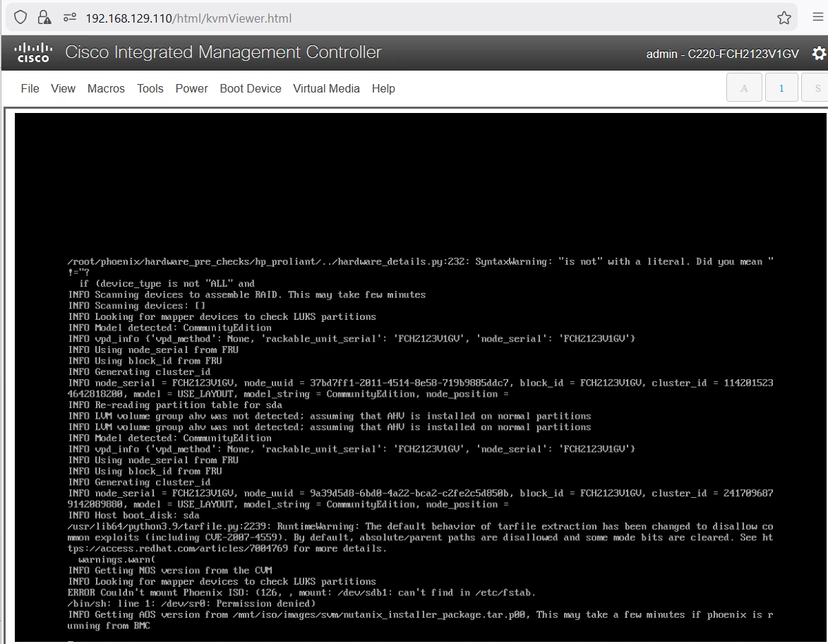
Task: Open the View menu
Action: [x=63, y=88]
